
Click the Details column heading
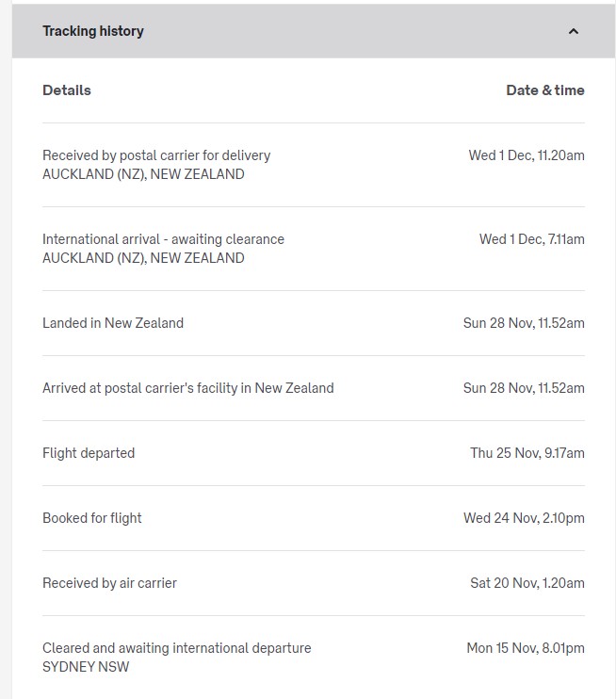pyautogui.click(x=67, y=90)
